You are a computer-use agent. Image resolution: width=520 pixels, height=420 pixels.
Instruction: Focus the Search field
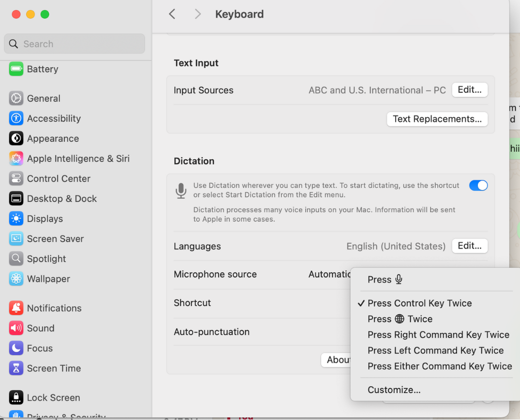point(74,44)
